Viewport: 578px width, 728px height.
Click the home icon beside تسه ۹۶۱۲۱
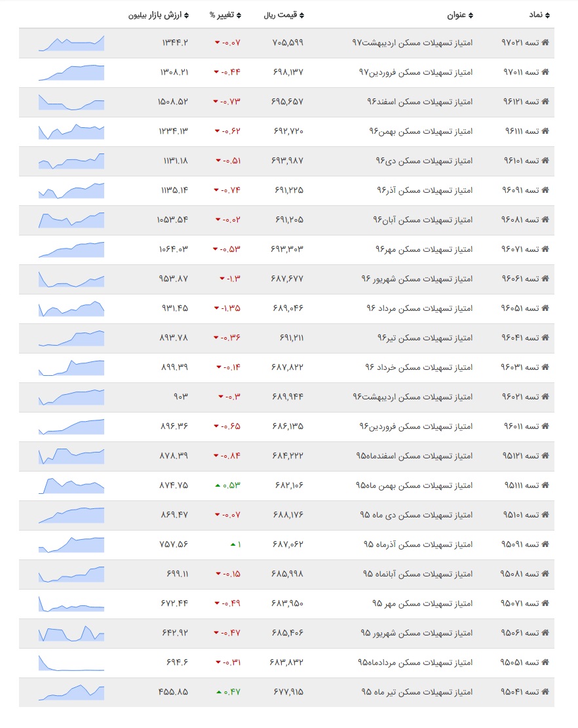click(x=545, y=101)
